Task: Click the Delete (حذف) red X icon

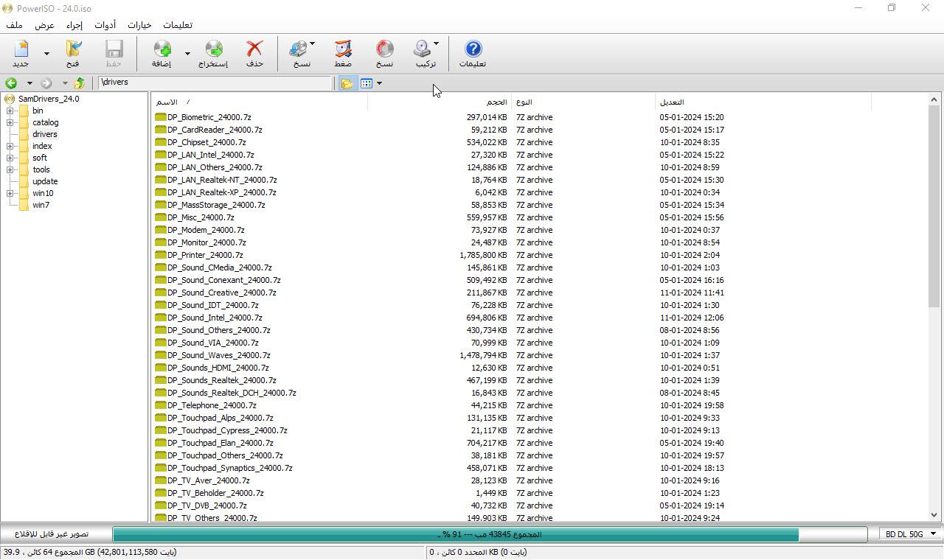Action: click(x=254, y=49)
